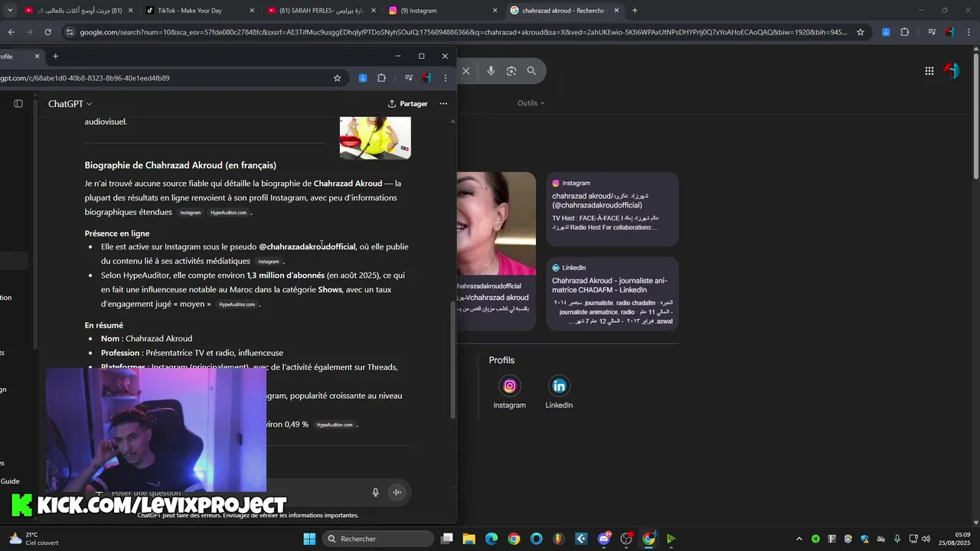Open the yellow outfit image thumbnail in ChatGPT
The height and width of the screenshot is (551, 980).
[375, 138]
